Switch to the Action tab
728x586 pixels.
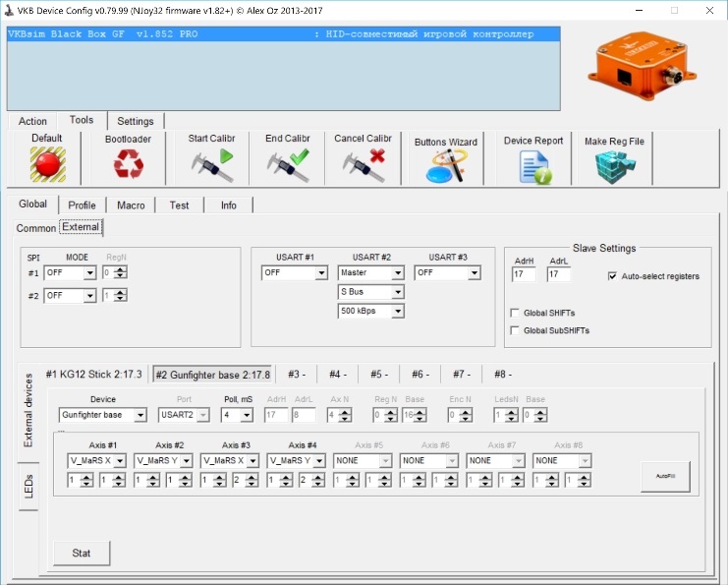[32, 121]
